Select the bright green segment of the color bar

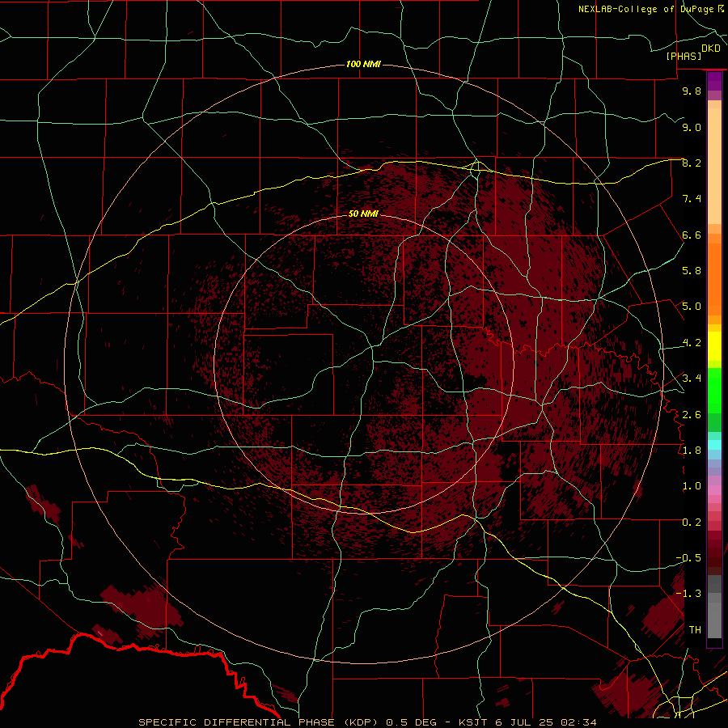pyautogui.click(x=714, y=391)
